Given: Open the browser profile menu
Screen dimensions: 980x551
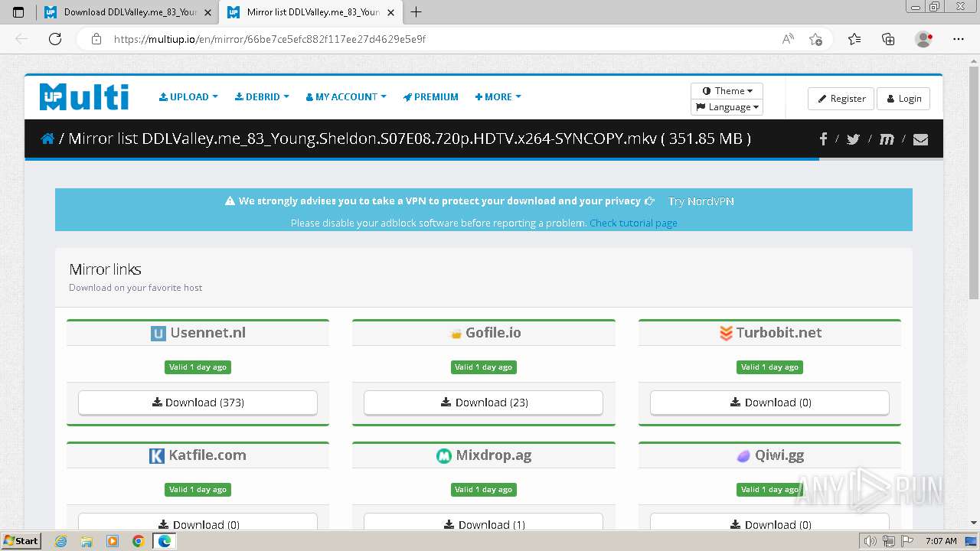Looking at the screenshot, I should click(x=923, y=38).
